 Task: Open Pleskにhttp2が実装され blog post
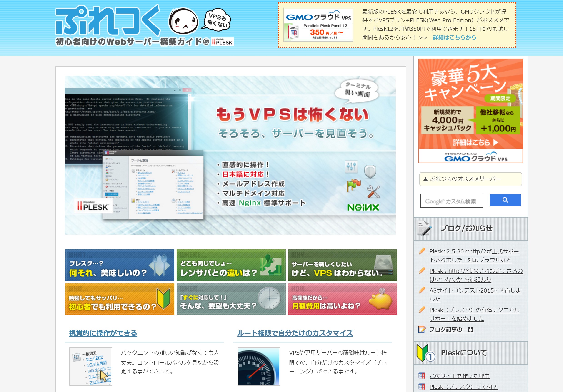(476, 275)
